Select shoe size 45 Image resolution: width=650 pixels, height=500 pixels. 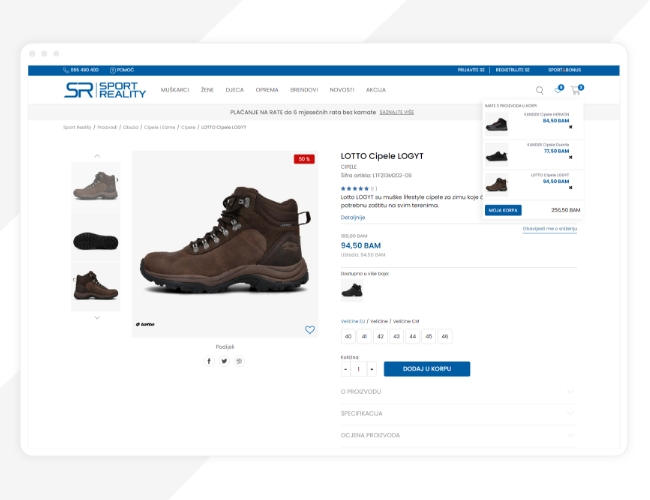click(x=429, y=336)
